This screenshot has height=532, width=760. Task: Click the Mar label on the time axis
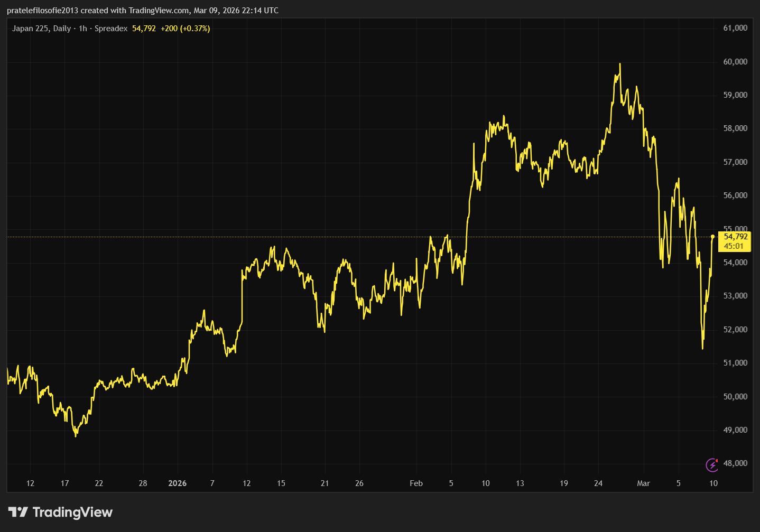coord(643,483)
